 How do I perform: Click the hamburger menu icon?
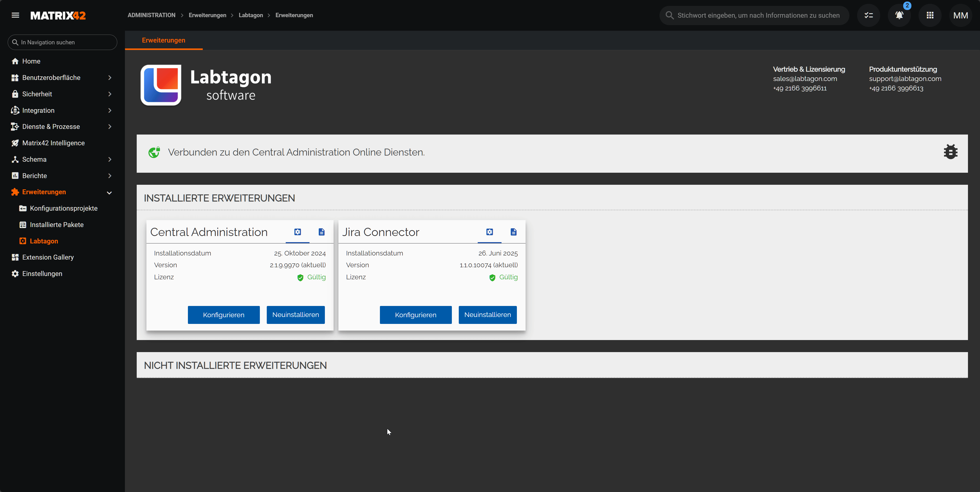click(15, 15)
